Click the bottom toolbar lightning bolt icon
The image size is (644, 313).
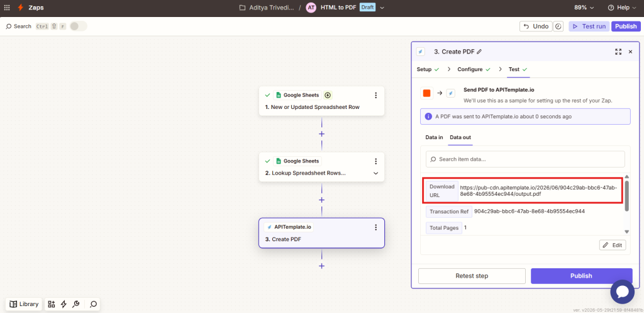click(64, 304)
